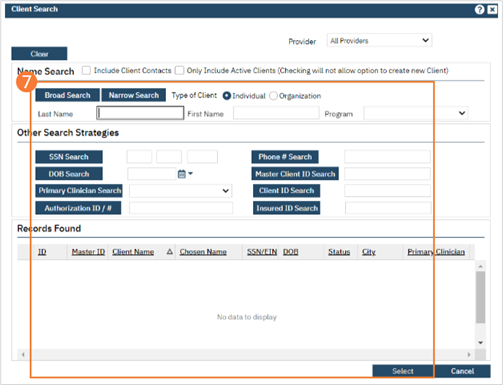Focus the Master Client ID input field
This screenshot has width=503, height=385.
(387, 174)
